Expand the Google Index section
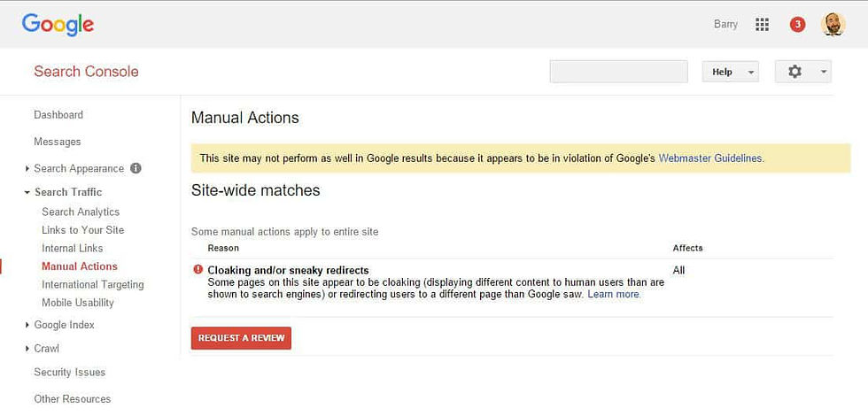Viewport: 868px width, 416px height. (x=28, y=325)
